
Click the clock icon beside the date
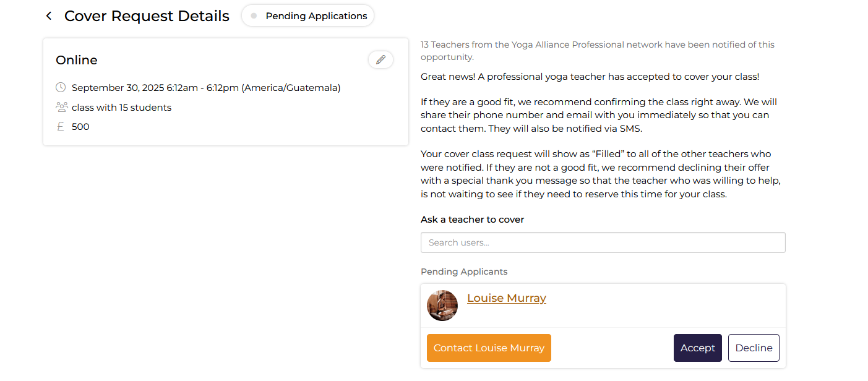[x=61, y=87]
